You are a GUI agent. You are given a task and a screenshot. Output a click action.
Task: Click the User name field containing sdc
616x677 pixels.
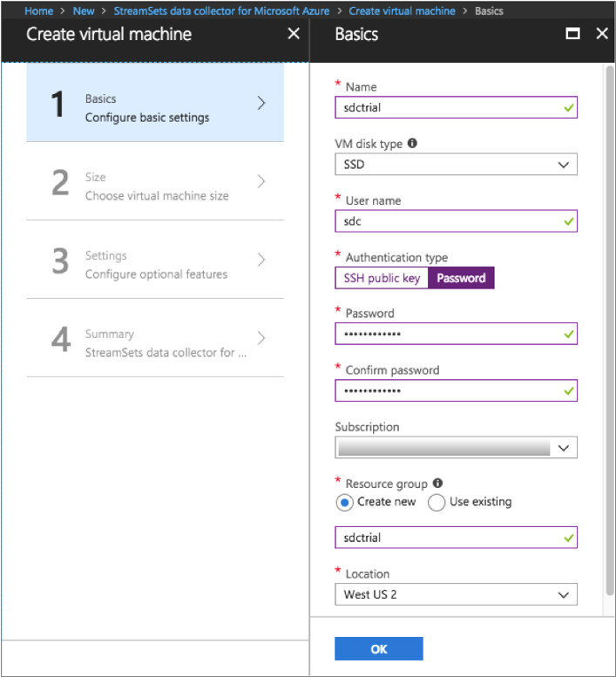[x=456, y=221]
